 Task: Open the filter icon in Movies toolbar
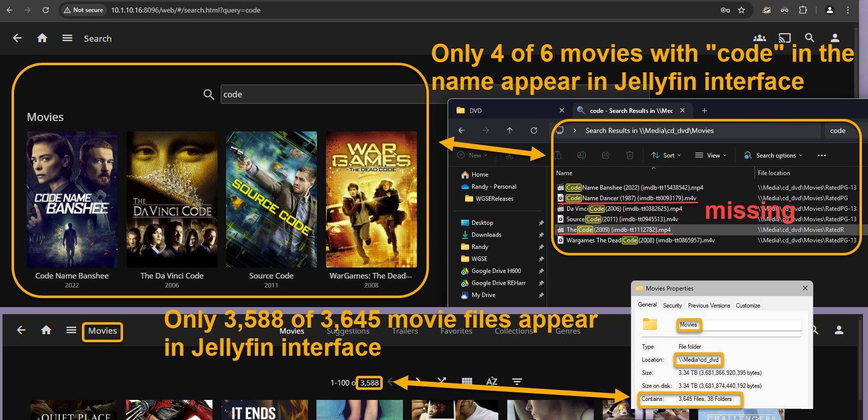click(x=516, y=382)
